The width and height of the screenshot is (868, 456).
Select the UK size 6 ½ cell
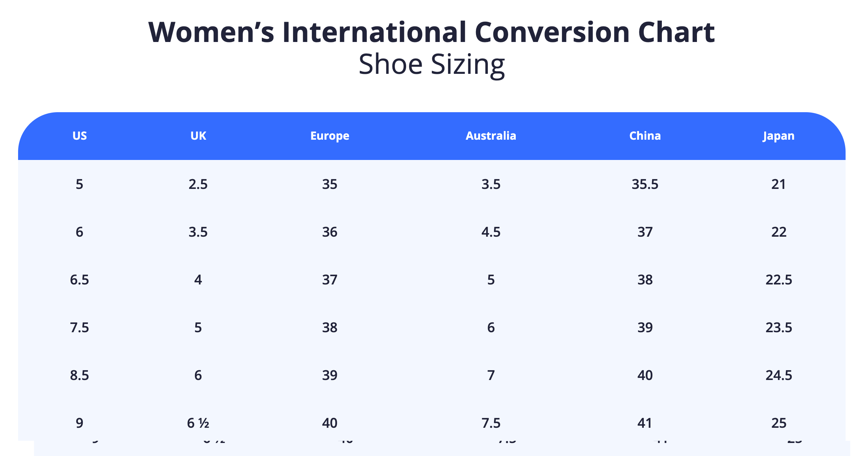(x=198, y=423)
